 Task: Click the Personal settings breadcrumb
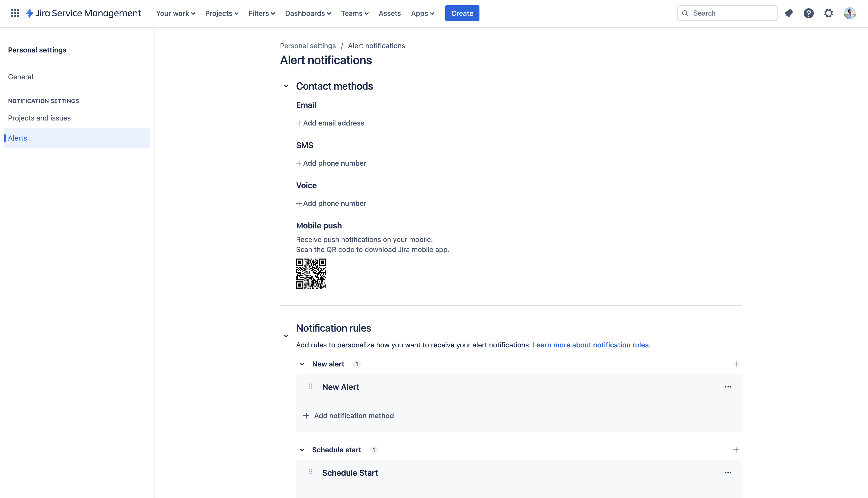click(308, 46)
